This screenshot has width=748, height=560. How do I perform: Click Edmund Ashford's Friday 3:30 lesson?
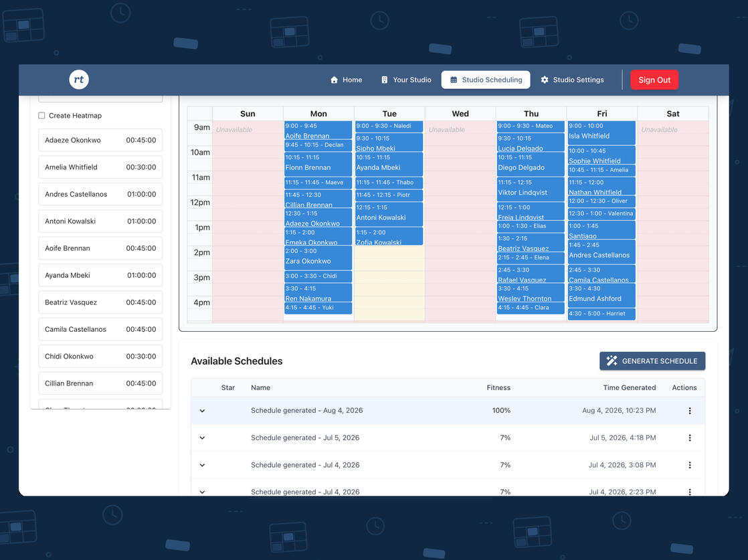coord(601,295)
